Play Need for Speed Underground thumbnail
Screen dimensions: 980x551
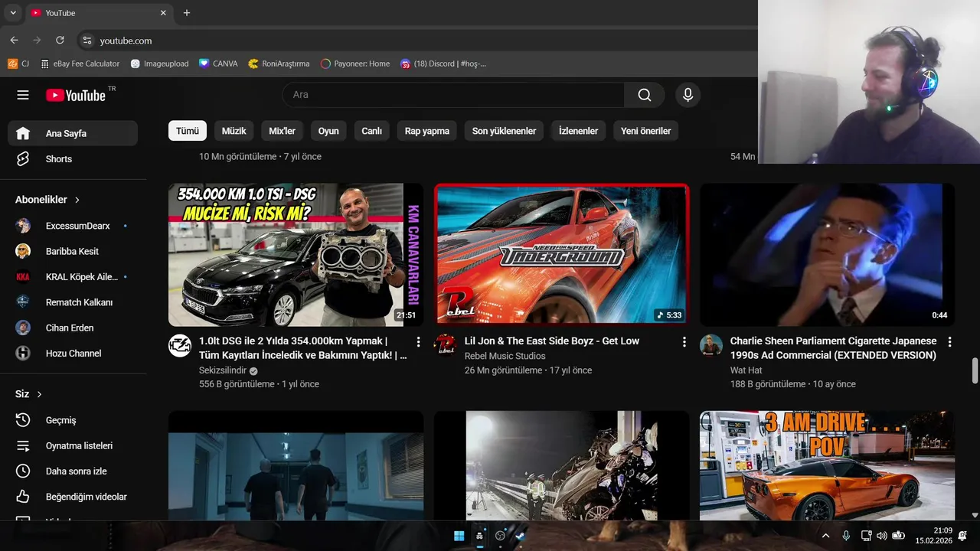(561, 255)
